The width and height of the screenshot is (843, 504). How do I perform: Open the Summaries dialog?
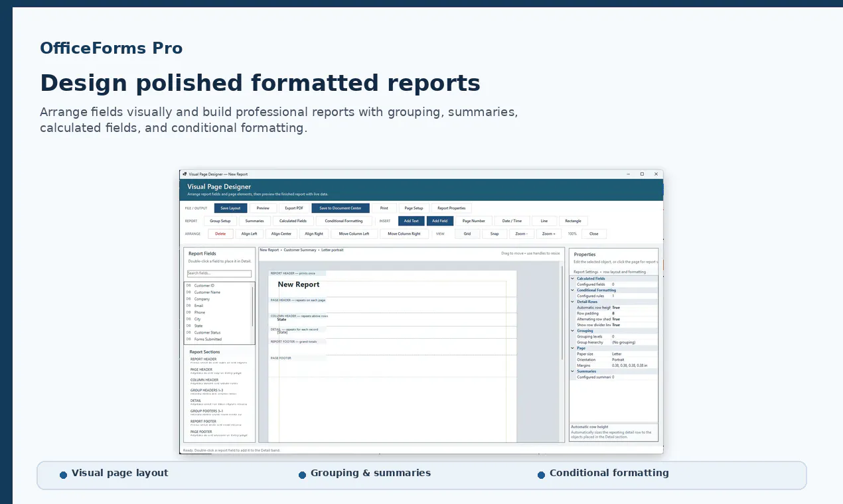(x=254, y=221)
